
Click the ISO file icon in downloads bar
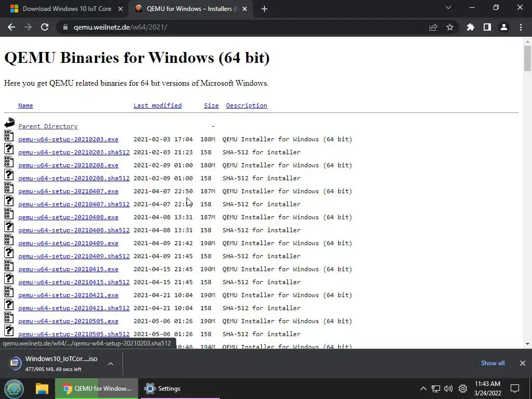click(x=15, y=363)
